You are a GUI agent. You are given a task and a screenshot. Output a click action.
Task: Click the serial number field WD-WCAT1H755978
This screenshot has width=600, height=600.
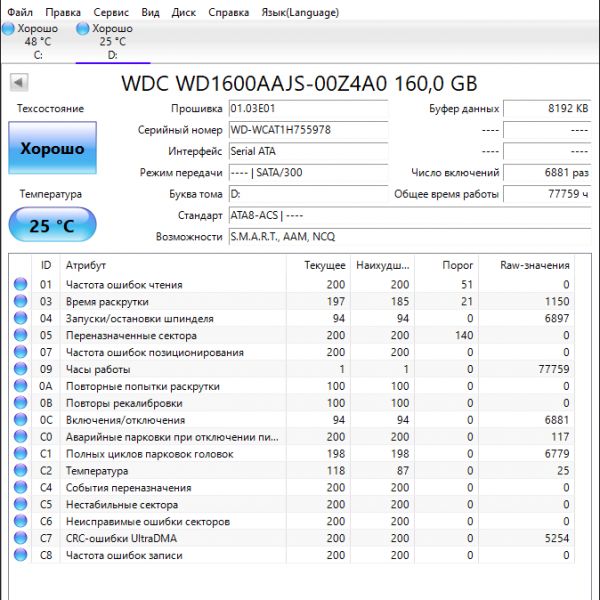coord(308,130)
